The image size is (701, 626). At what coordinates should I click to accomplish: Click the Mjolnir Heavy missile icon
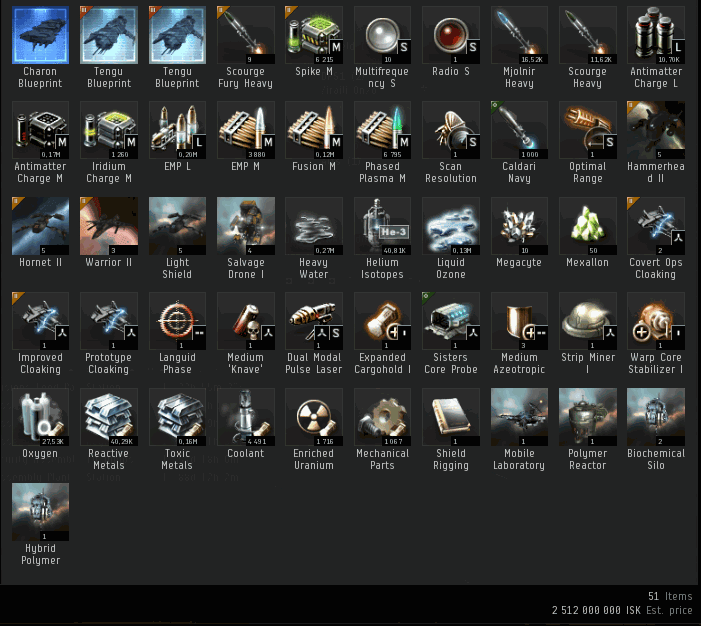[519, 35]
